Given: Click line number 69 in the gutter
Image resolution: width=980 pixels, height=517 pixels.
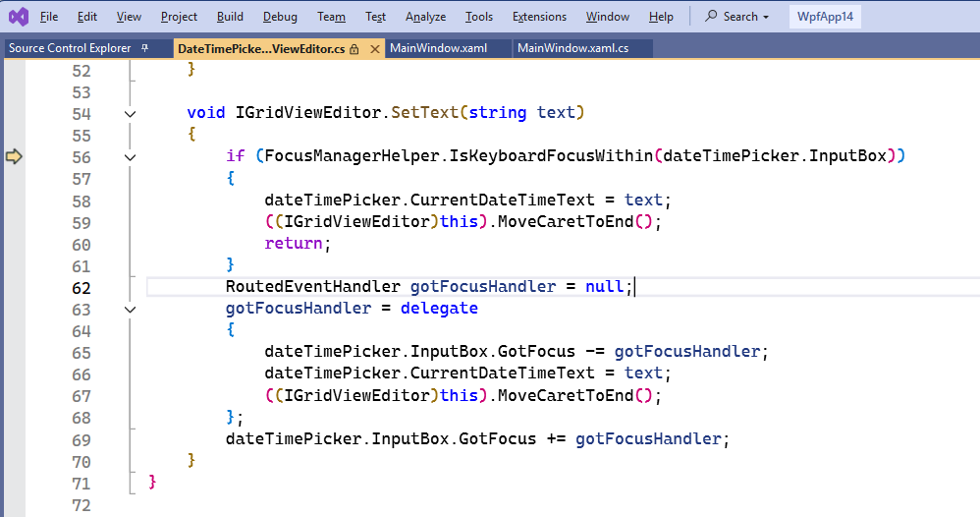Looking at the screenshot, I should pos(81,439).
